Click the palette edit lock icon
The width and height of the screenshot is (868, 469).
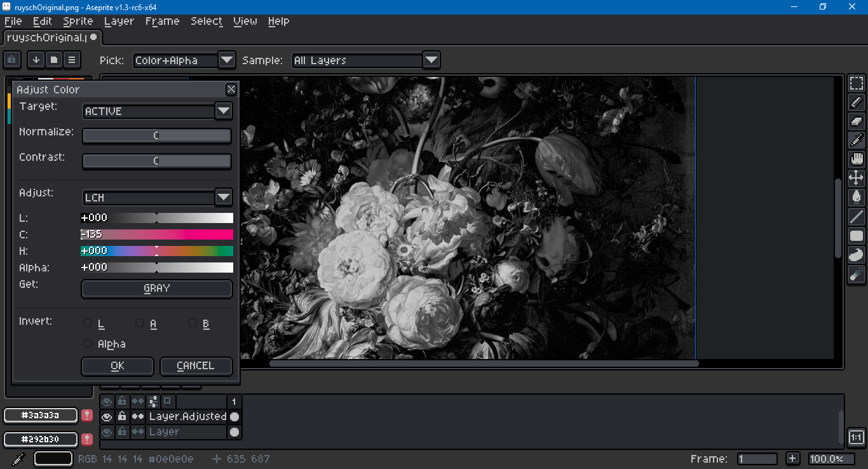click(x=12, y=60)
